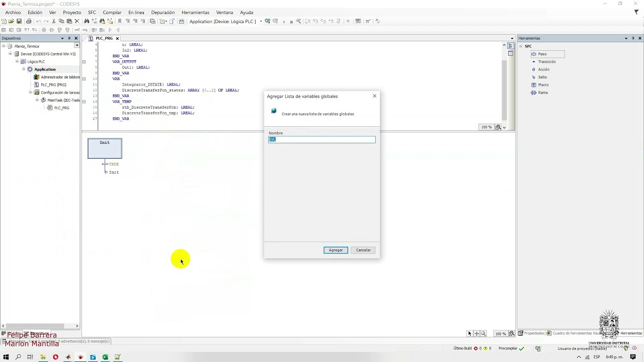Open the Archivo menu
Viewport: 644px width, 362px height.
pyautogui.click(x=13, y=13)
